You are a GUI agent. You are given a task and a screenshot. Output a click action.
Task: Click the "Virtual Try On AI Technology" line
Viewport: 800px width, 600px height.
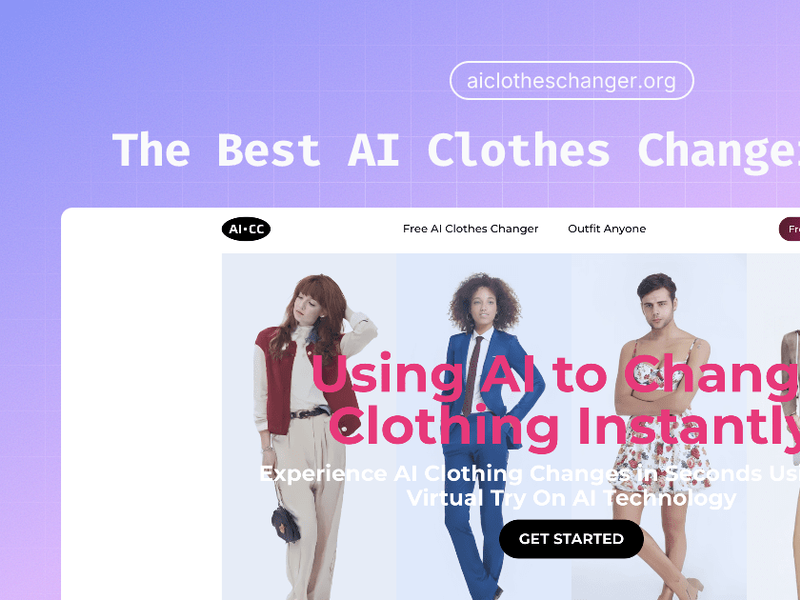click(x=571, y=497)
